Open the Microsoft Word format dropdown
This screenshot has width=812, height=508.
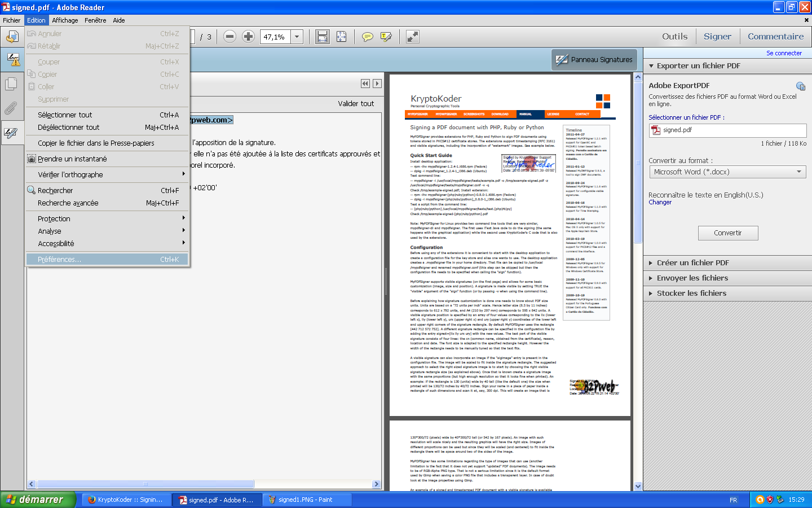coord(727,172)
